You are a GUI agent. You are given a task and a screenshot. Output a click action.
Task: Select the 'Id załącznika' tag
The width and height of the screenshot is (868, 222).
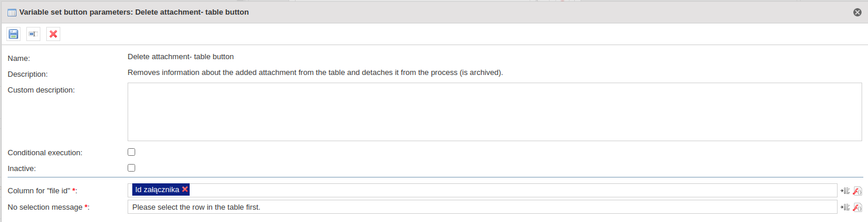coord(157,189)
